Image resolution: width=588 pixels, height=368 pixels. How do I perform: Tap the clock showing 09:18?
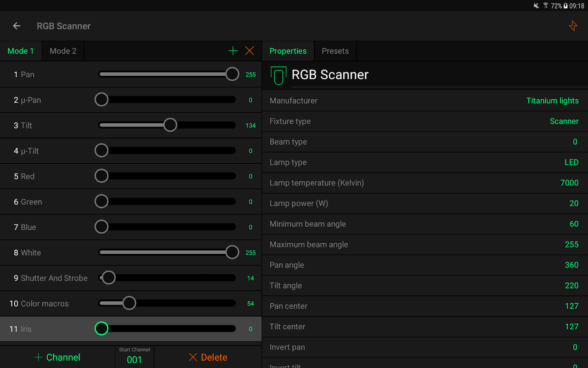pos(577,6)
